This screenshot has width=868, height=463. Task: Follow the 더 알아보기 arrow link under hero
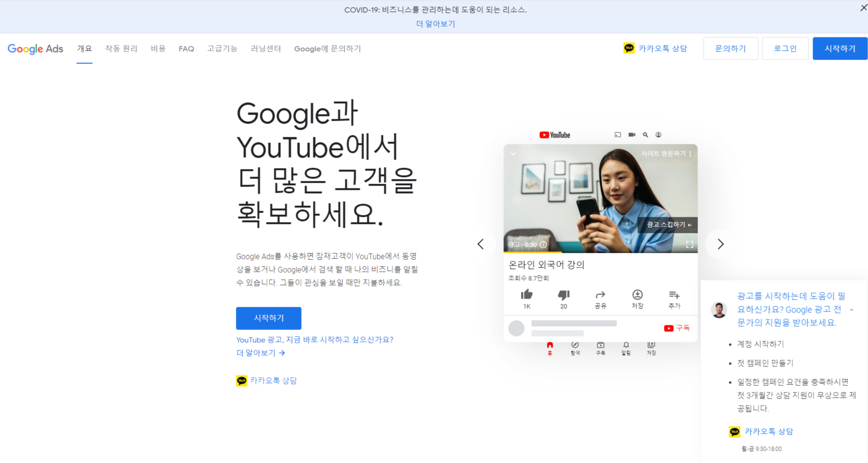tap(260, 353)
